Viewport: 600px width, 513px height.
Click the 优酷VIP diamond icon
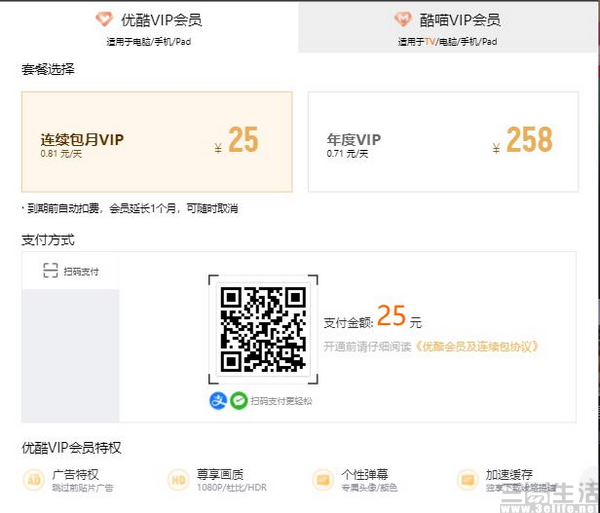(x=104, y=19)
